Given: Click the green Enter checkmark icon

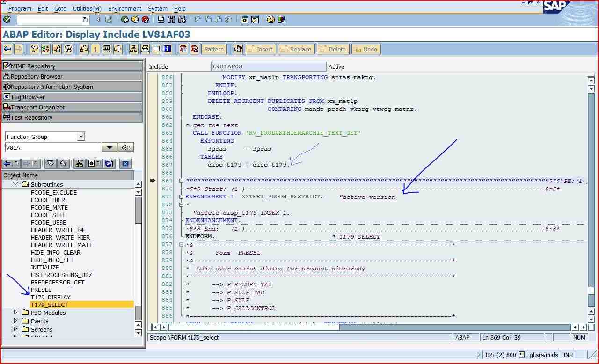Looking at the screenshot, I should pos(7,20).
